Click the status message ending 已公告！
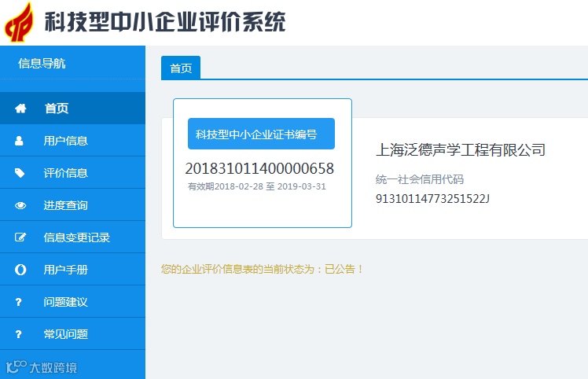Screen dimensions: 588x379 [262, 269]
